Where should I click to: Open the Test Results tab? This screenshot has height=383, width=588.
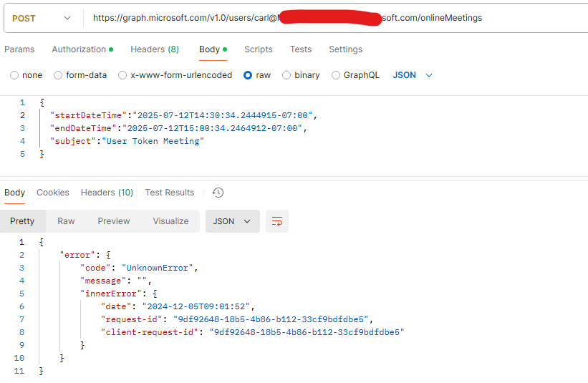coord(170,193)
